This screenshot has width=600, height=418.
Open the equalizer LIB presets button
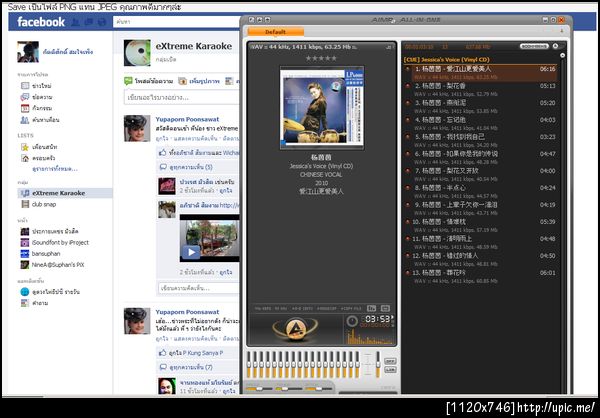[x=390, y=370]
